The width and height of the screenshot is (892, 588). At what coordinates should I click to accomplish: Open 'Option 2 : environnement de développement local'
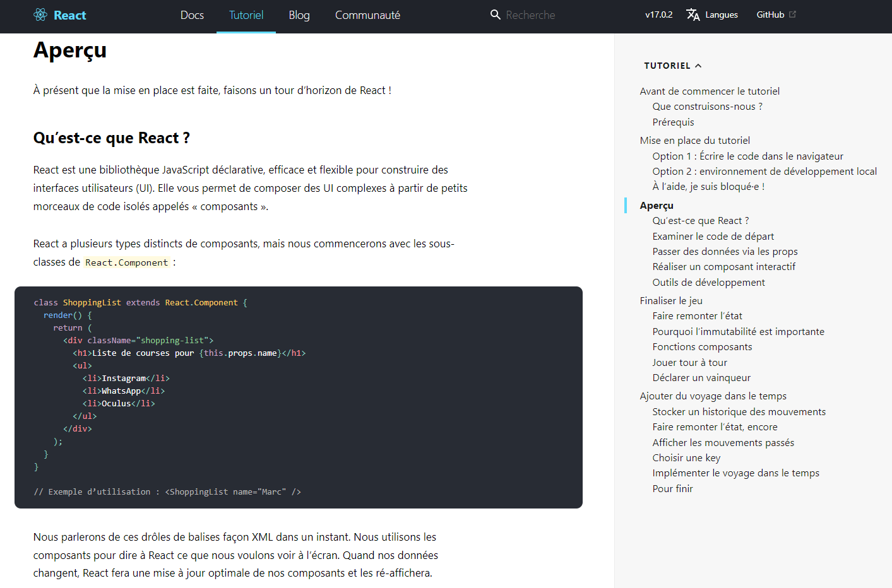tap(764, 172)
